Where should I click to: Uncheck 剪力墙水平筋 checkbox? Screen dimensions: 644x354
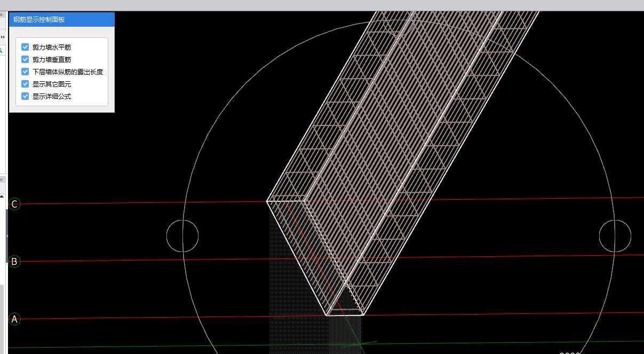click(25, 47)
